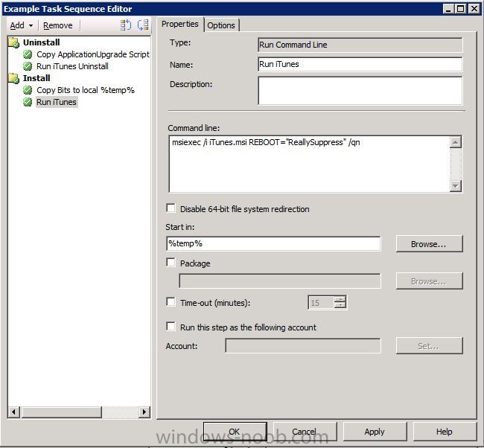Enable the Time-out (minutes) checkbox
484x448 pixels.
171,301
